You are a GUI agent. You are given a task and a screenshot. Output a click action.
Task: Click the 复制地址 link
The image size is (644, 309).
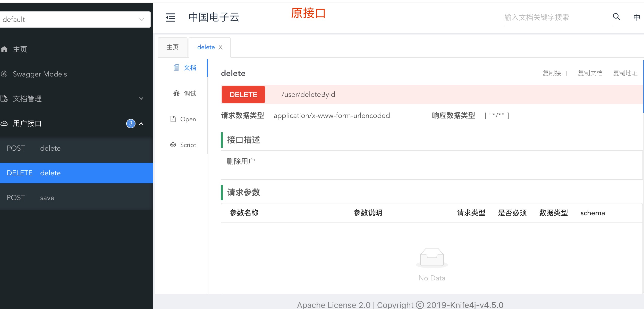tap(625, 73)
